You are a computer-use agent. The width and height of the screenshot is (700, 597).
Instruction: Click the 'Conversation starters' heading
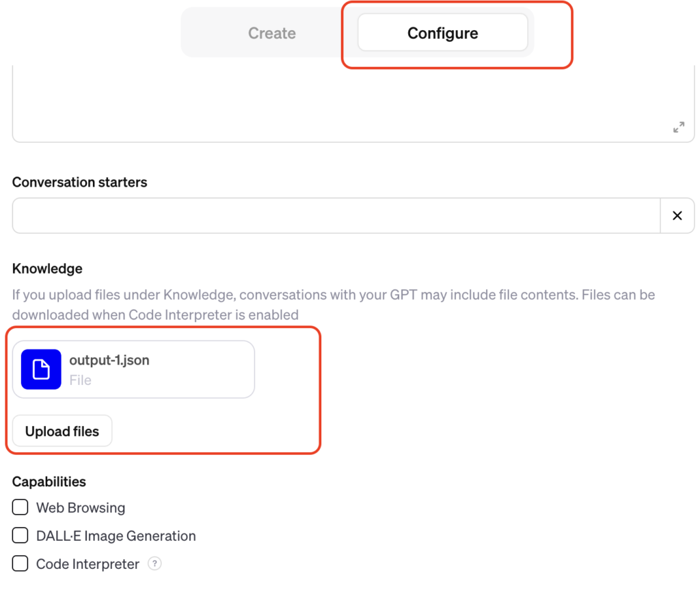click(x=79, y=183)
